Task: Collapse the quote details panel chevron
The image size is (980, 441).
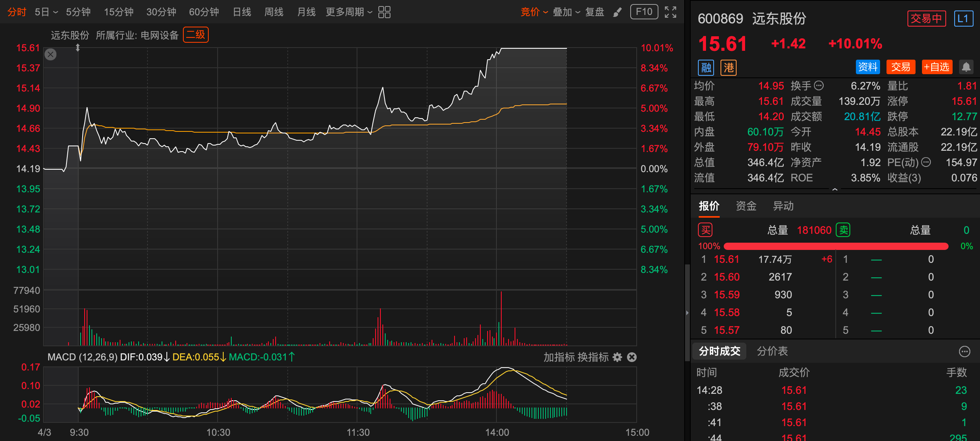Action: click(x=835, y=189)
